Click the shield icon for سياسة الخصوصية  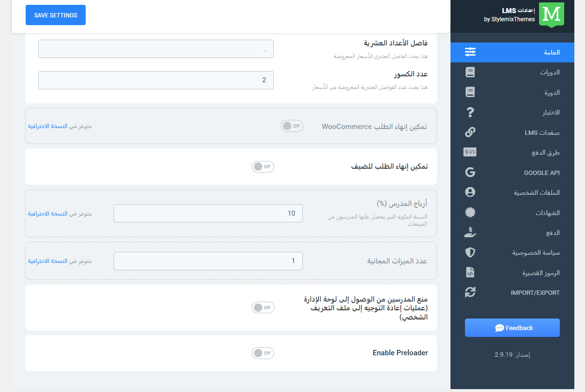point(470,253)
